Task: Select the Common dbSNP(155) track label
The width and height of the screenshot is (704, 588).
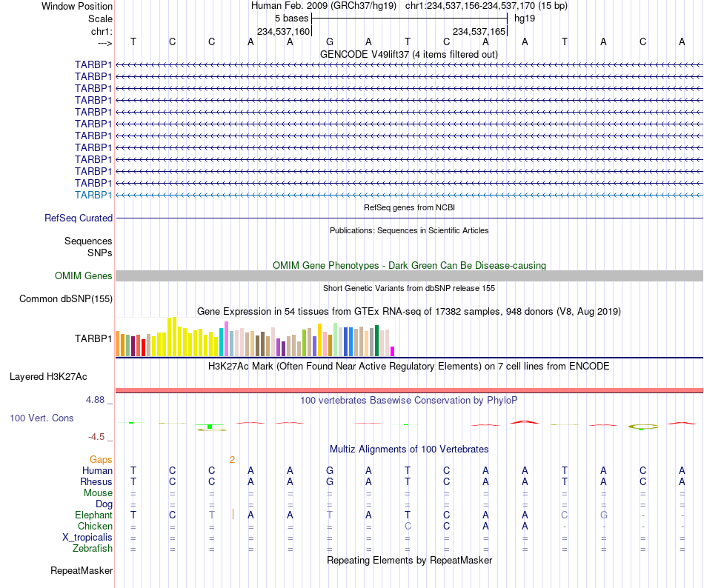Action: (x=65, y=298)
